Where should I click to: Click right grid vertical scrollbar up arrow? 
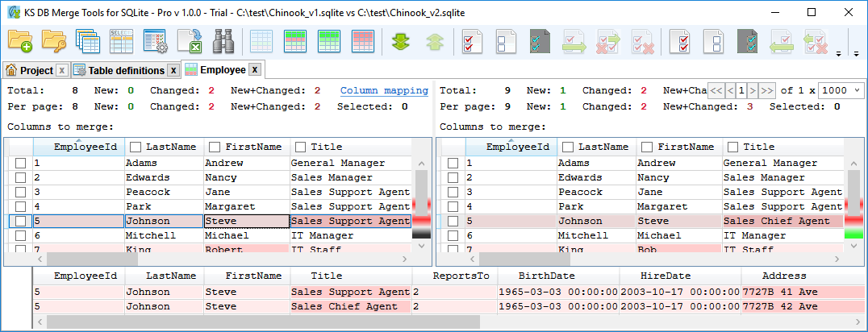853,164
